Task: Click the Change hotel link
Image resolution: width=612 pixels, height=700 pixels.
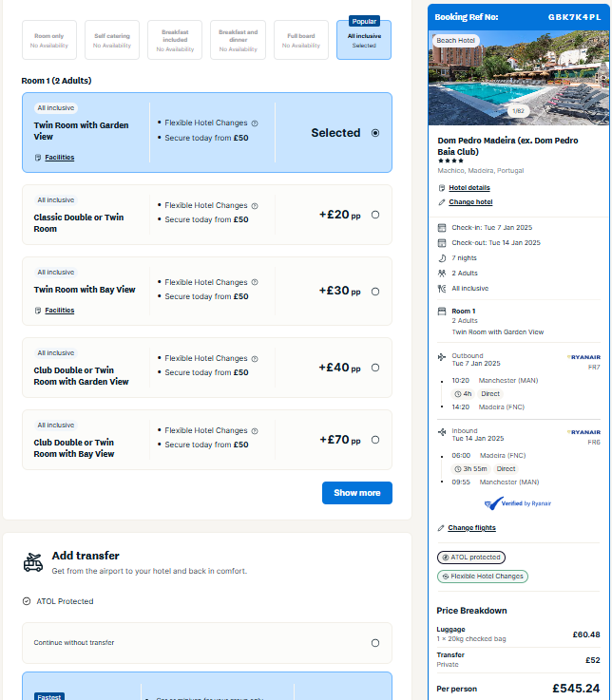Action: [x=470, y=201]
